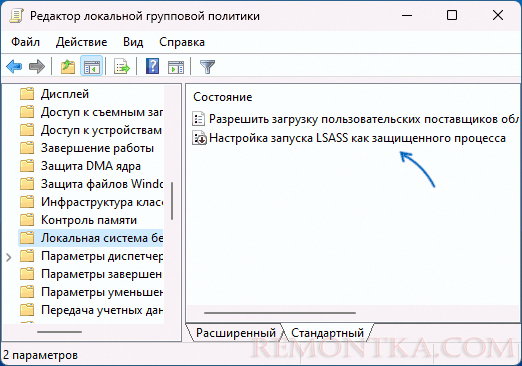Select Доступ к устройствам tree item

tap(101, 130)
